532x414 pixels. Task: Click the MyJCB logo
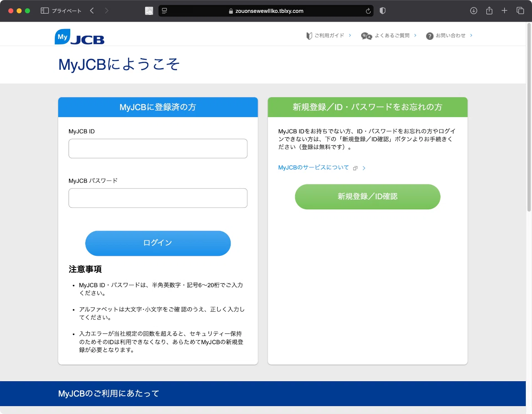point(79,37)
